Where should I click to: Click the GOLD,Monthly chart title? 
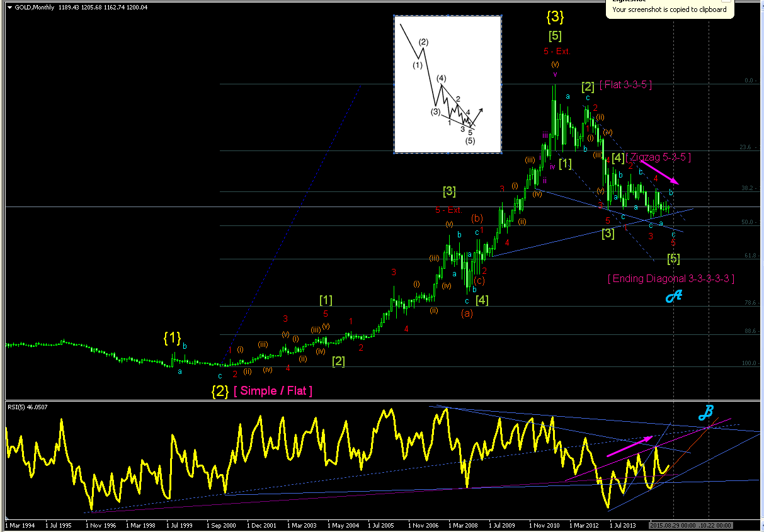pyautogui.click(x=35, y=8)
